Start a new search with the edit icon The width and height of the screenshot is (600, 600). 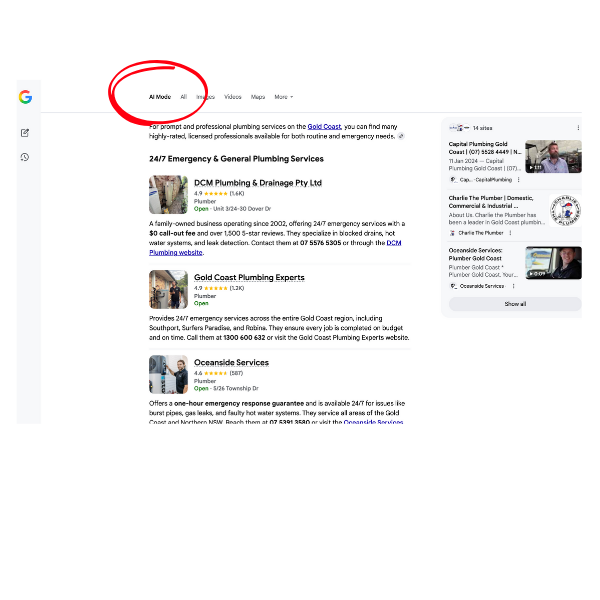click(25, 133)
